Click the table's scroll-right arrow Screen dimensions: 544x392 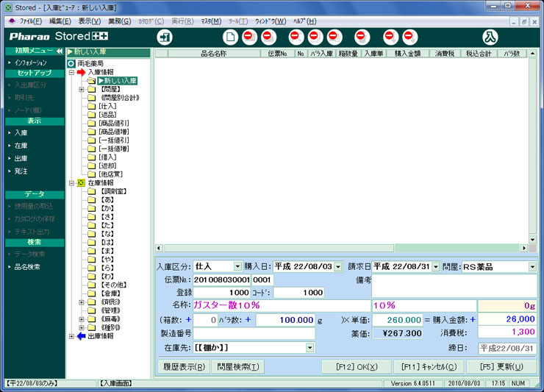pos(524,248)
